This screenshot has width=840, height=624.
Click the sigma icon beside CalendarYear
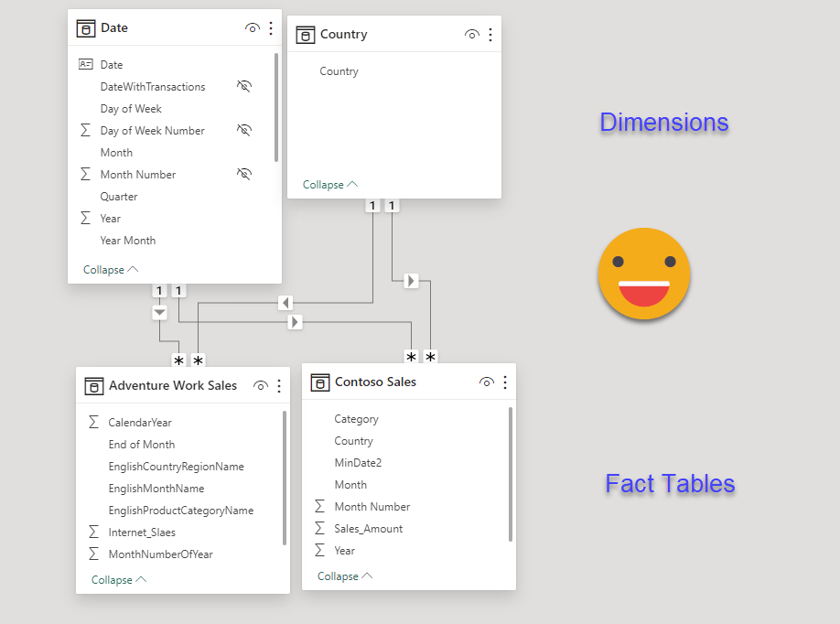point(93,422)
